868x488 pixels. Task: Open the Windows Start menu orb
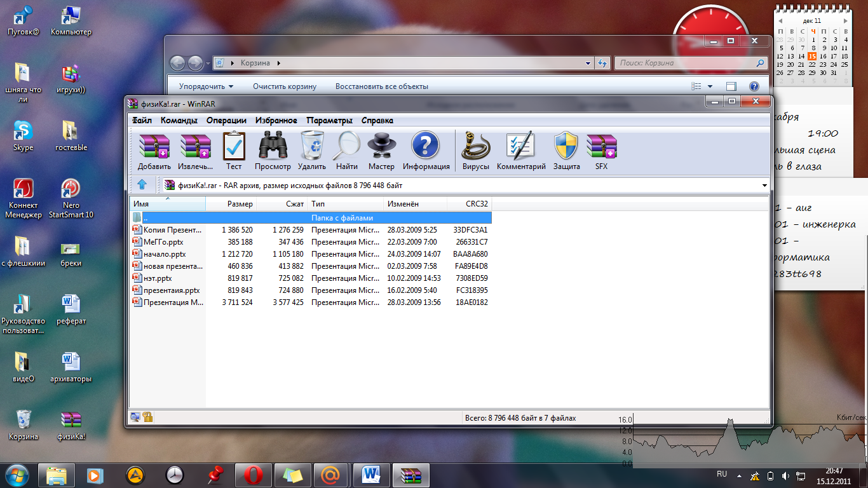tap(17, 474)
